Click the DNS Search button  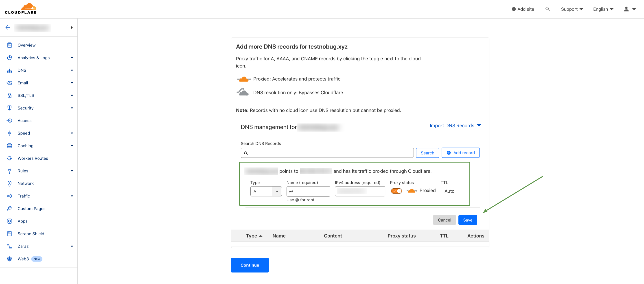pos(427,153)
